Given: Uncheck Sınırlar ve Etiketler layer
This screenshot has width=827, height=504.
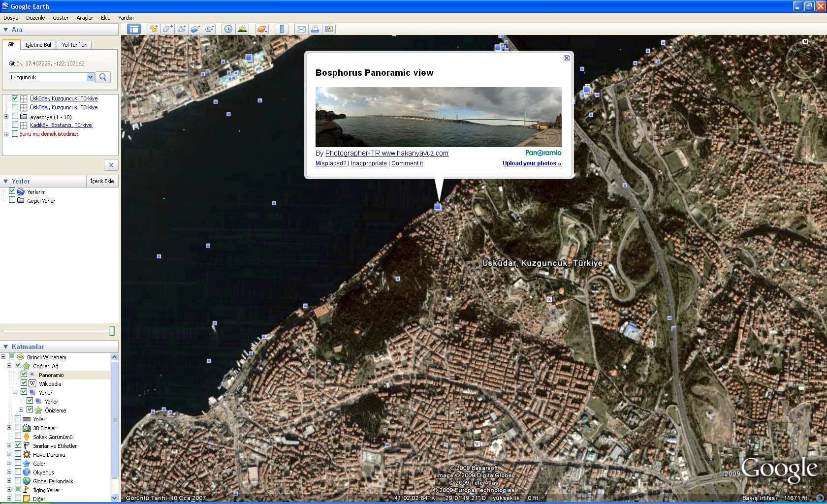Looking at the screenshot, I should coord(18,445).
